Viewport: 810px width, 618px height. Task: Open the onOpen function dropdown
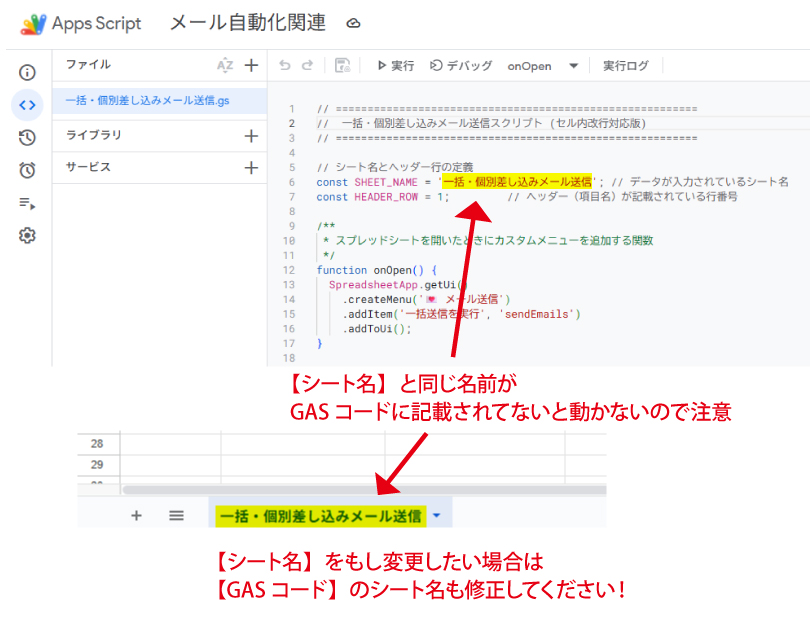573,66
